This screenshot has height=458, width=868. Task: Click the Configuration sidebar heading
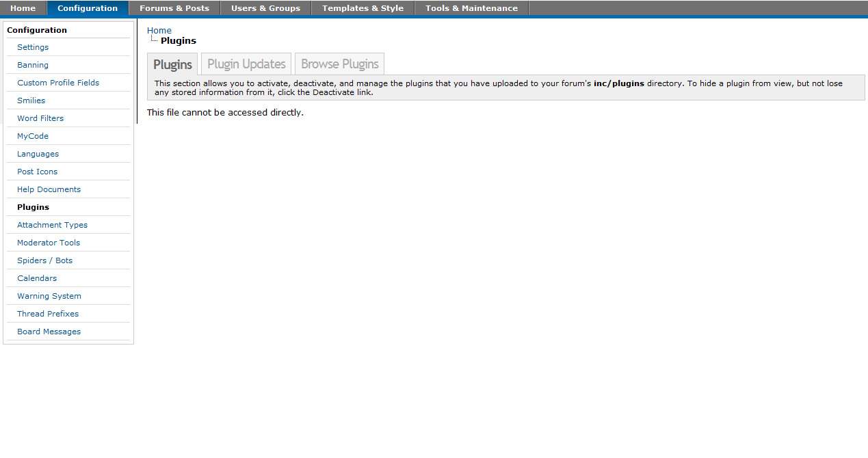[x=37, y=30]
